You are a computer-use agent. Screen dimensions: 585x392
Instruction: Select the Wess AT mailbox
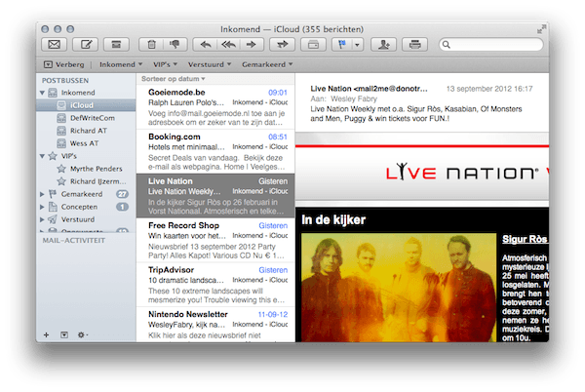(x=86, y=143)
